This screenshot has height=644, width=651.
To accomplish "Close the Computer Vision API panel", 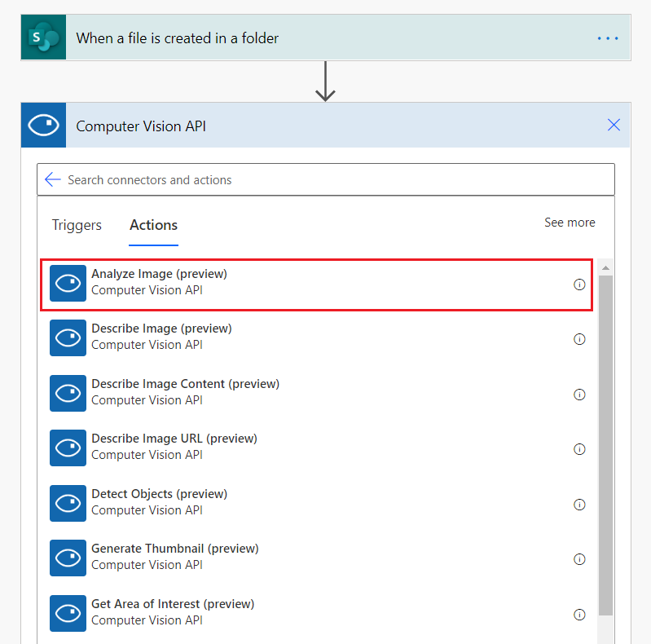I will click(x=614, y=125).
